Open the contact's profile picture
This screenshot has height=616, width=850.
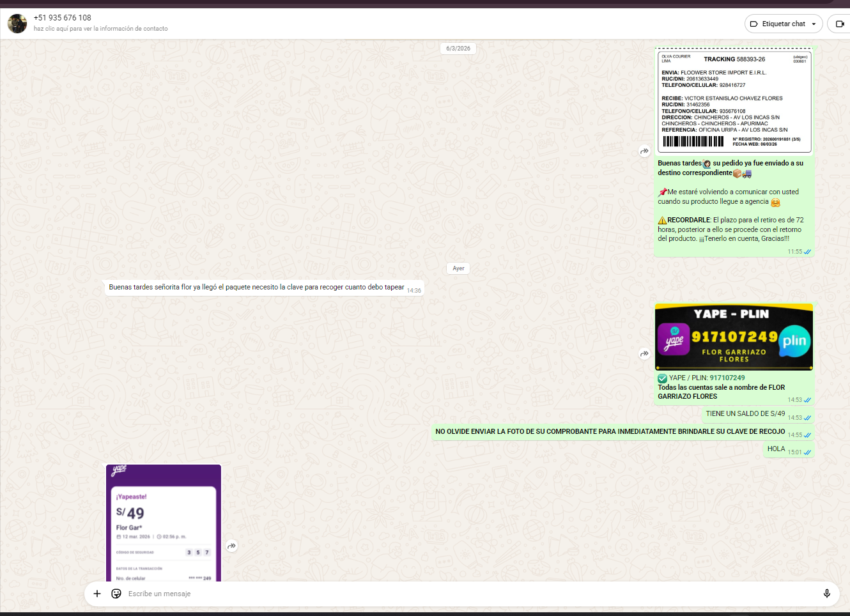pos(17,24)
